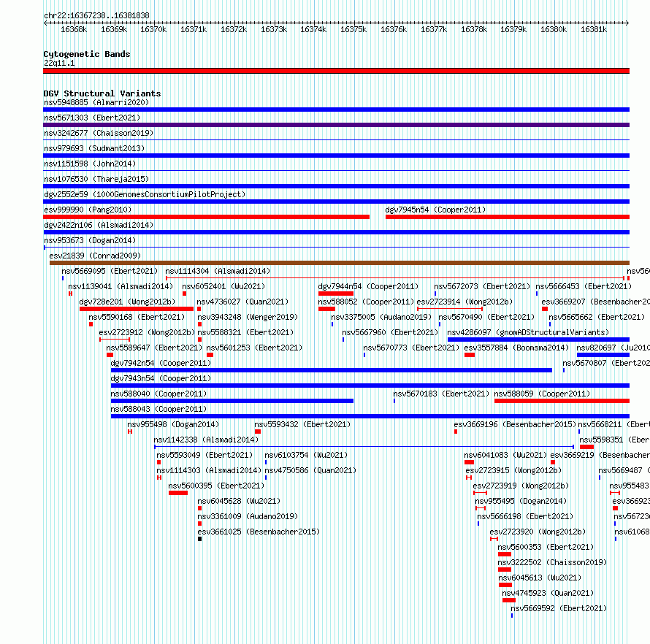
Task: Click nsv5590168 (Ebert2021) label
Action: pos(137,317)
